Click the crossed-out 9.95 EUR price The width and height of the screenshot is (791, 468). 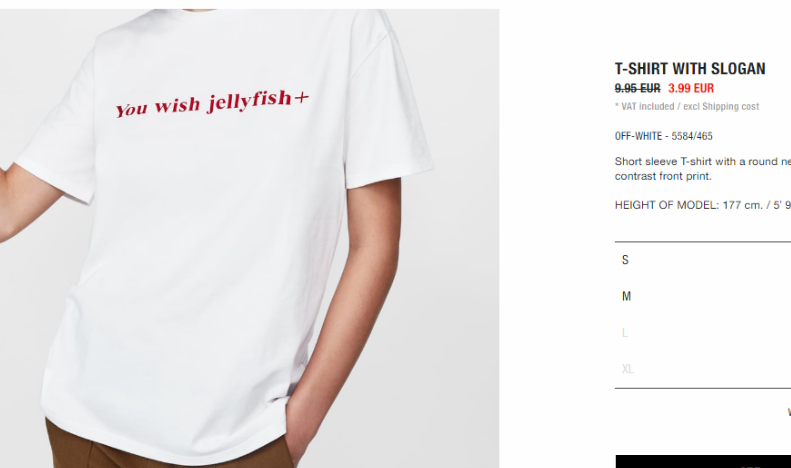point(637,88)
